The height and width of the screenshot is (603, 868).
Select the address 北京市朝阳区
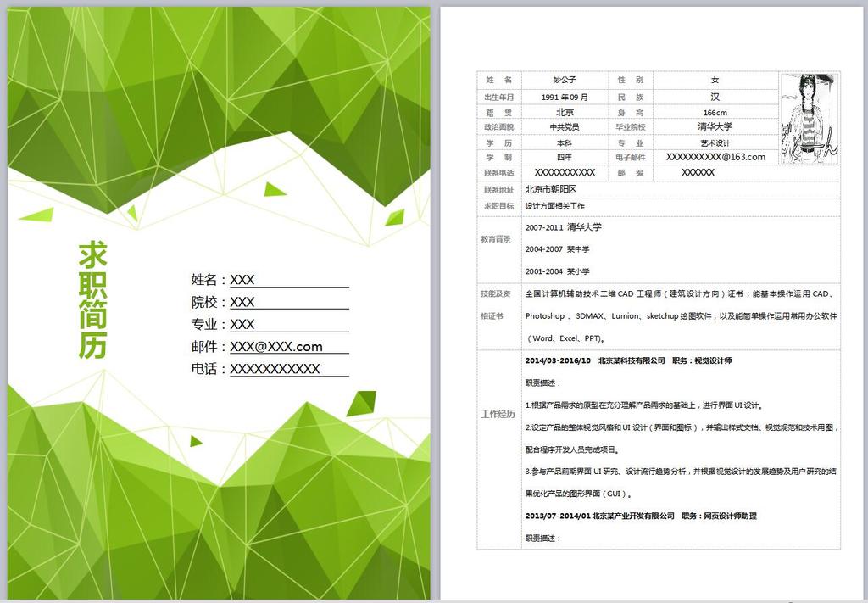(551, 189)
